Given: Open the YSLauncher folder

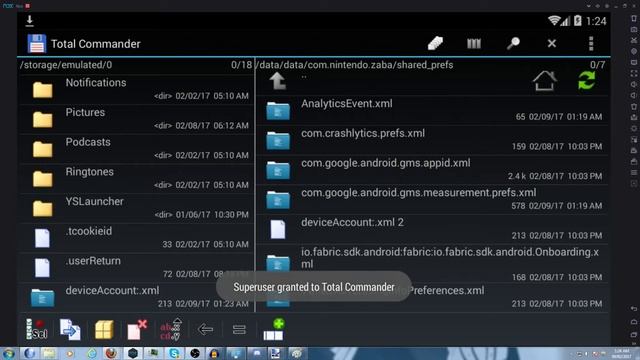Looking at the screenshot, I should pos(136,209).
